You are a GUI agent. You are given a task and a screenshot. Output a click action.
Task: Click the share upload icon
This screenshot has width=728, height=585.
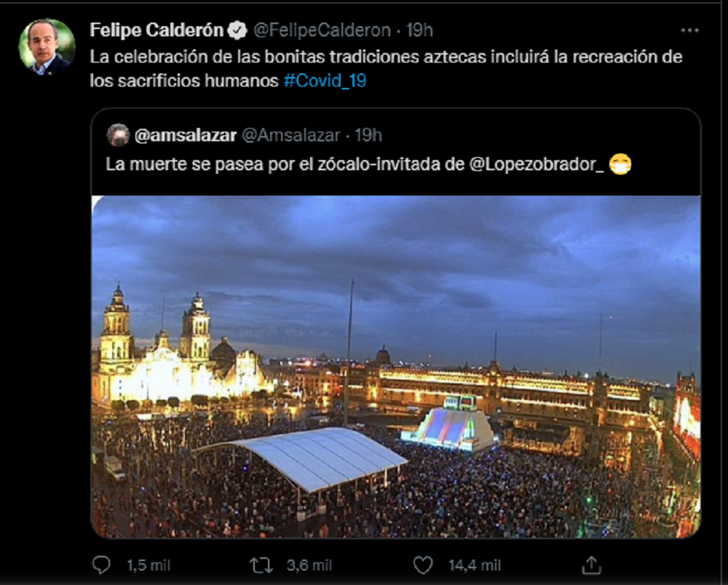tap(592, 565)
